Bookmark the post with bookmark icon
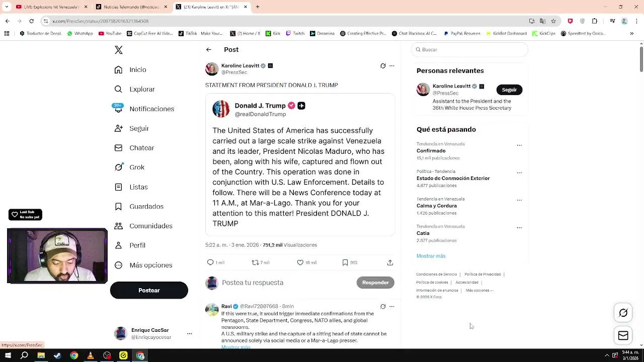The image size is (644, 362). pyautogui.click(x=345, y=262)
